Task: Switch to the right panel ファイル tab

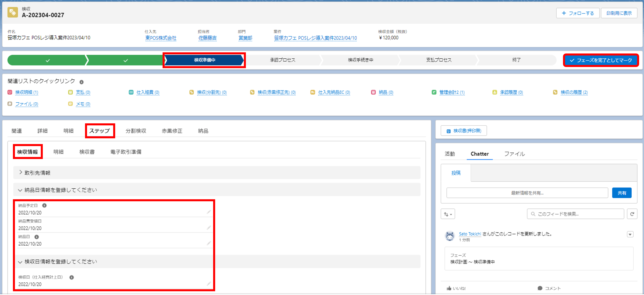Action: click(x=514, y=154)
